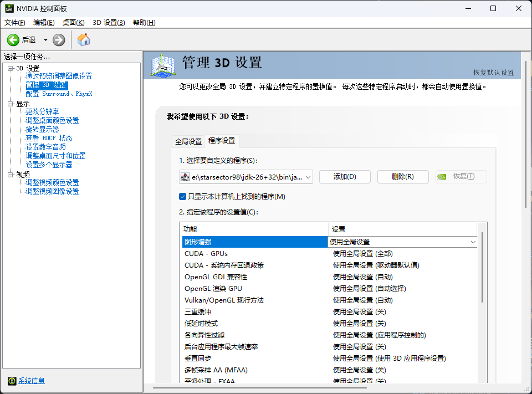Select the 后台应用程序最大帧速率 row
This screenshot has width=532, height=394.
330,346
